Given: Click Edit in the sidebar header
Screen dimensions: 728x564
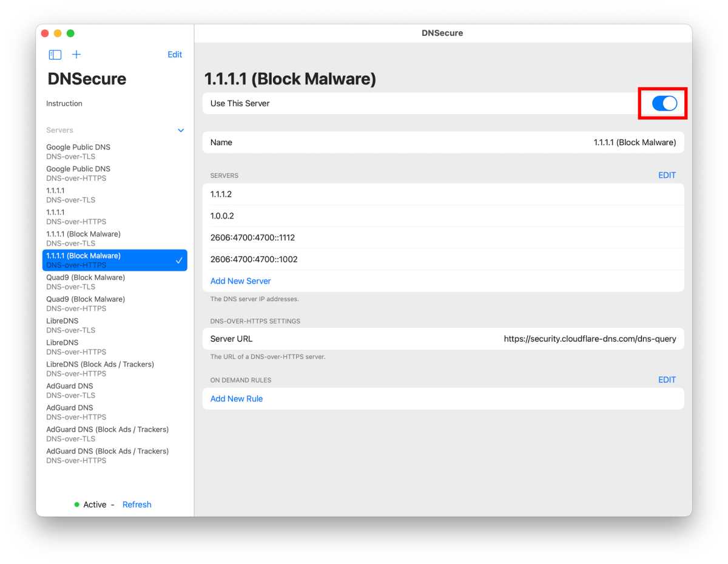Looking at the screenshot, I should point(175,55).
